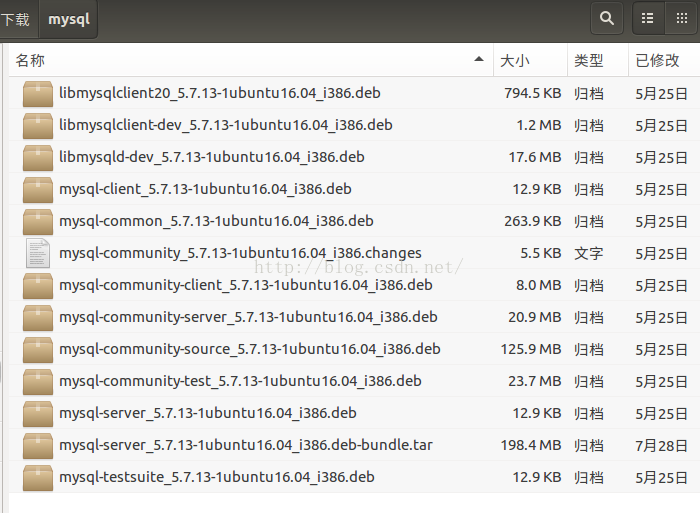Switch to icon grid view mode

(682, 18)
